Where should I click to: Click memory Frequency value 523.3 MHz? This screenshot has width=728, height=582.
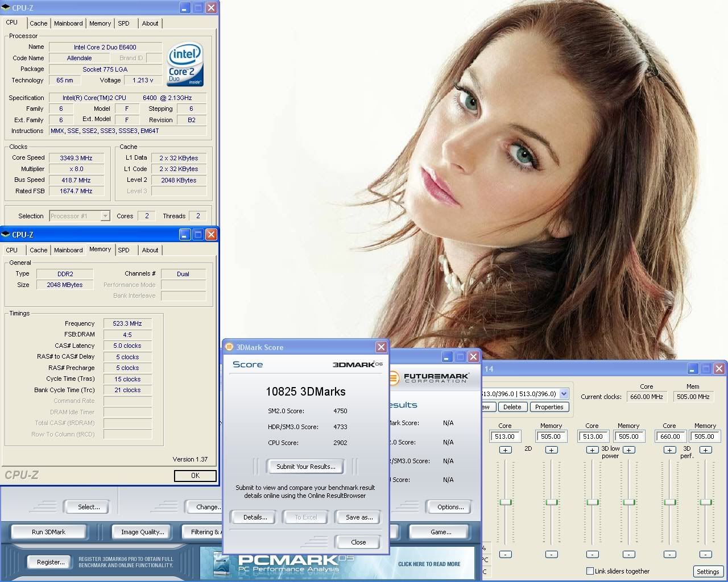click(x=127, y=323)
